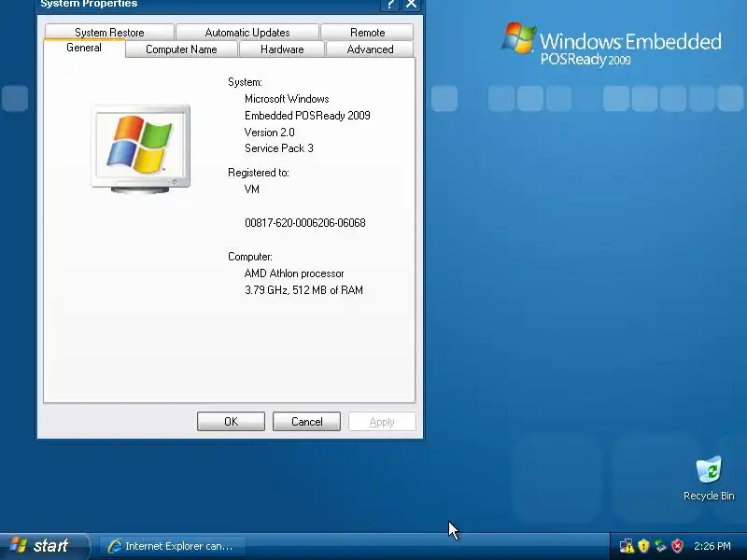This screenshot has width=747, height=560.
Task: Click the 'Service Pack 3' text
Action: click(278, 148)
